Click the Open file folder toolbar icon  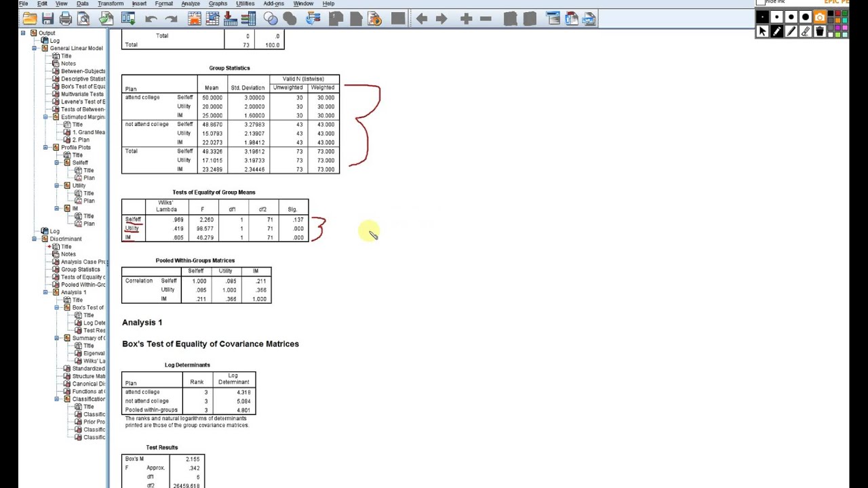(29, 18)
